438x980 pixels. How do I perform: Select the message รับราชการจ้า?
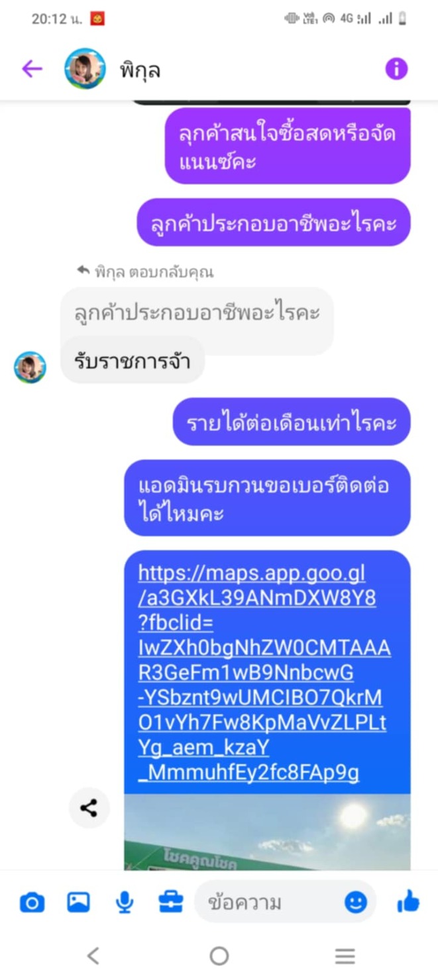133,361
